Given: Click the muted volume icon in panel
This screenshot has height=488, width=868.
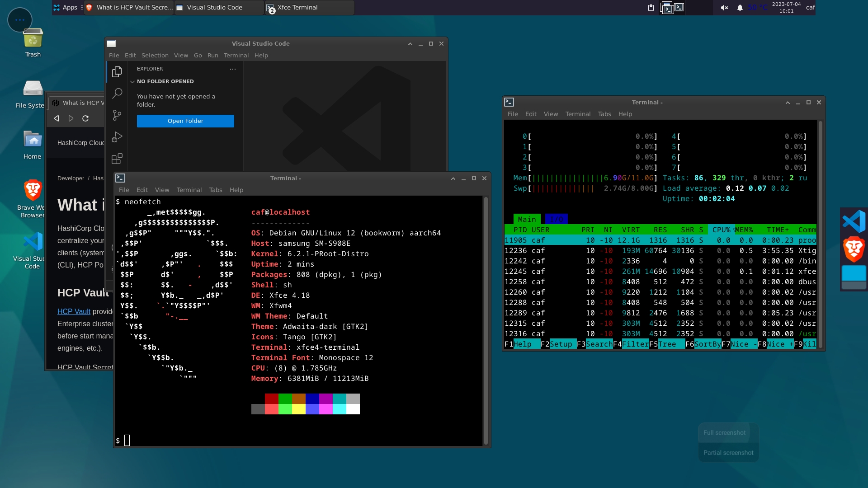Looking at the screenshot, I should (724, 8).
